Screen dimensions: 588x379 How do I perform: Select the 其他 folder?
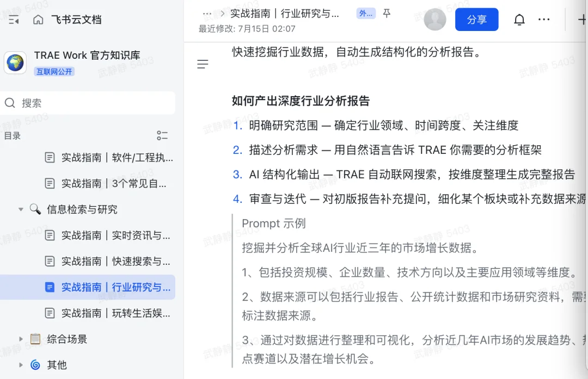click(x=57, y=365)
